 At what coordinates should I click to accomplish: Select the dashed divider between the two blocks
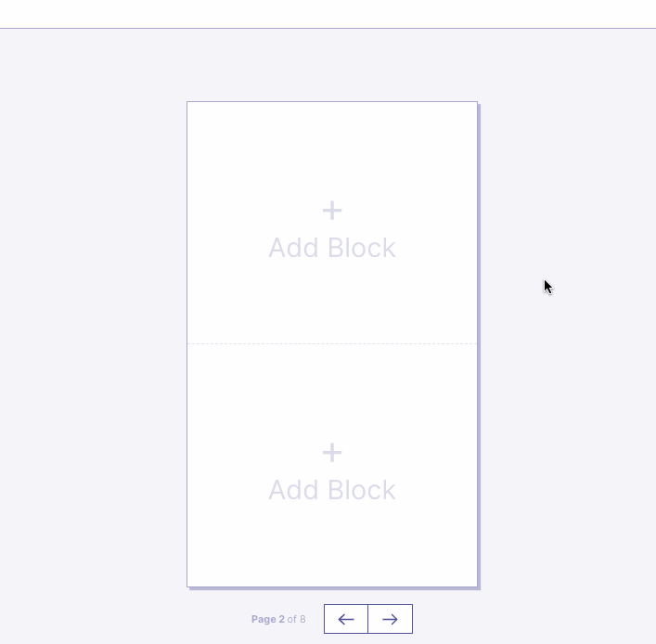tap(332, 344)
